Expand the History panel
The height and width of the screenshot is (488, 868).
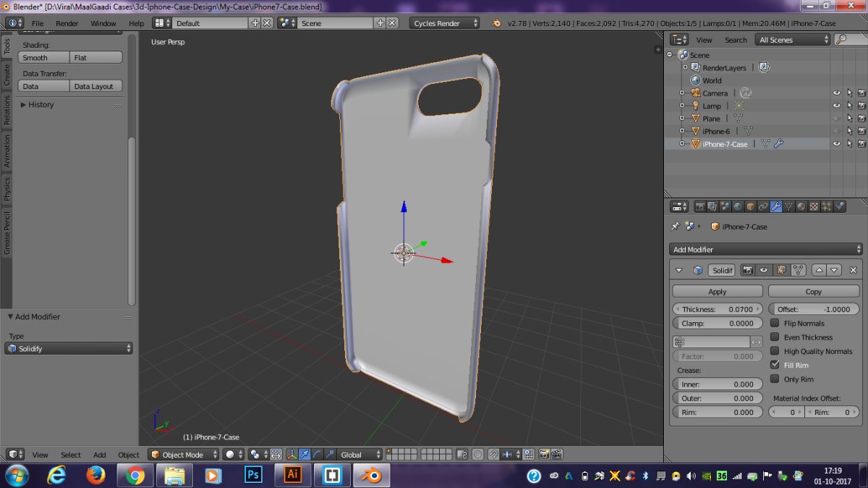pyautogui.click(x=25, y=105)
